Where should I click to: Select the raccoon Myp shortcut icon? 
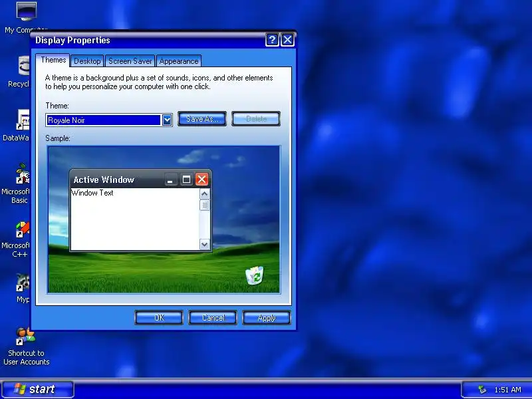click(x=23, y=283)
